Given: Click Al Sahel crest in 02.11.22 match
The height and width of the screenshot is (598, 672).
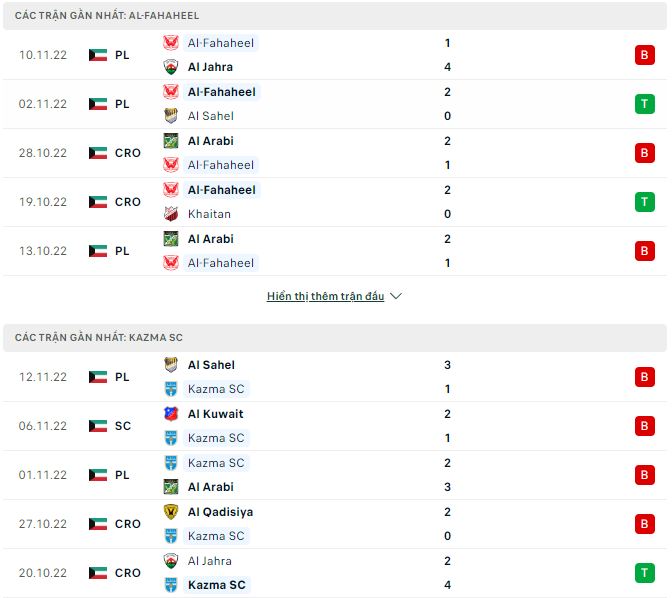Looking at the screenshot, I should (x=171, y=116).
